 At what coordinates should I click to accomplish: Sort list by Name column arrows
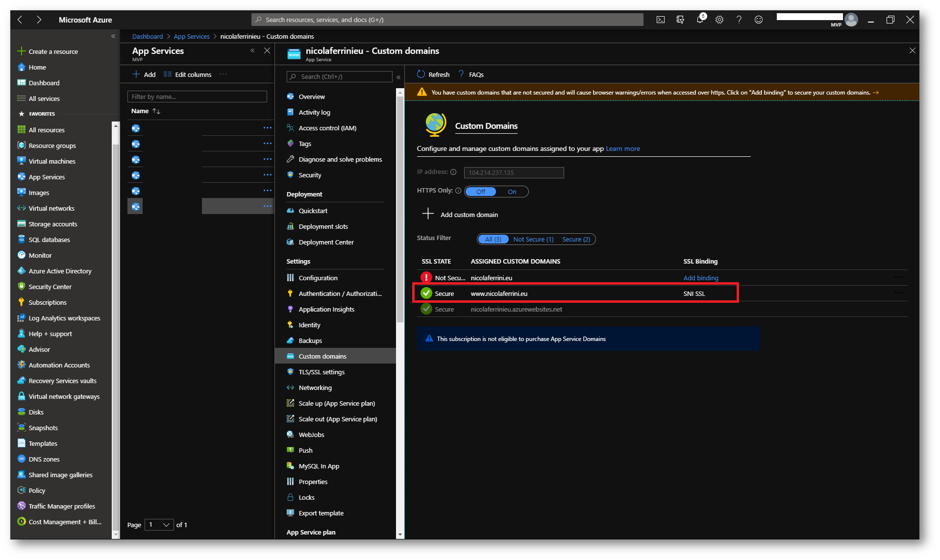[156, 111]
